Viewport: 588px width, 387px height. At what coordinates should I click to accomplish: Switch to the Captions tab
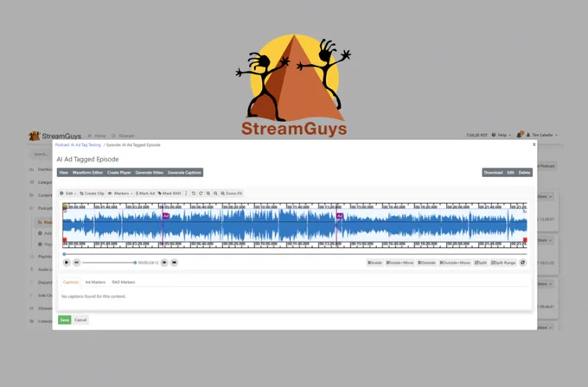(71, 282)
